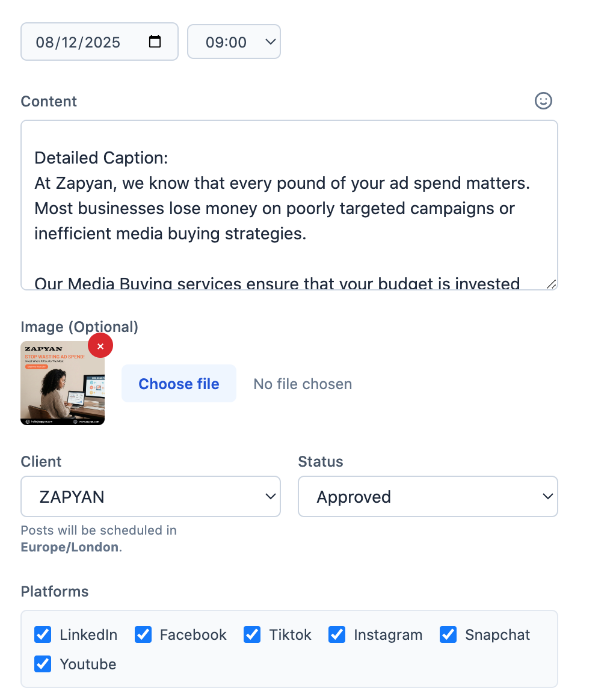
Task: Open the emoji picker for Content
Action: click(x=543, y=101)
